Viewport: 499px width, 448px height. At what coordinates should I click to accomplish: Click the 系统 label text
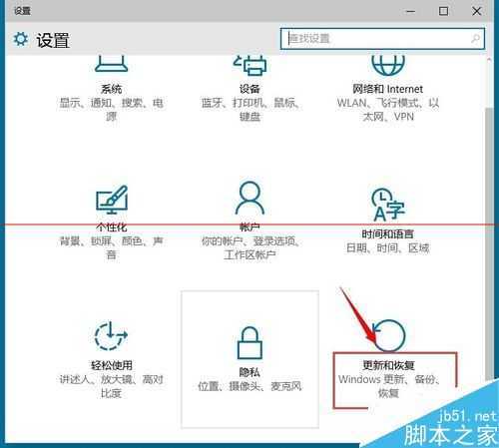[x=111, y=89]
